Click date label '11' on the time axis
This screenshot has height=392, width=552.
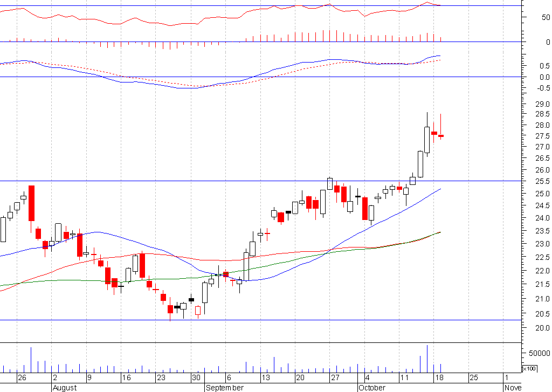[x=404, y=378]
